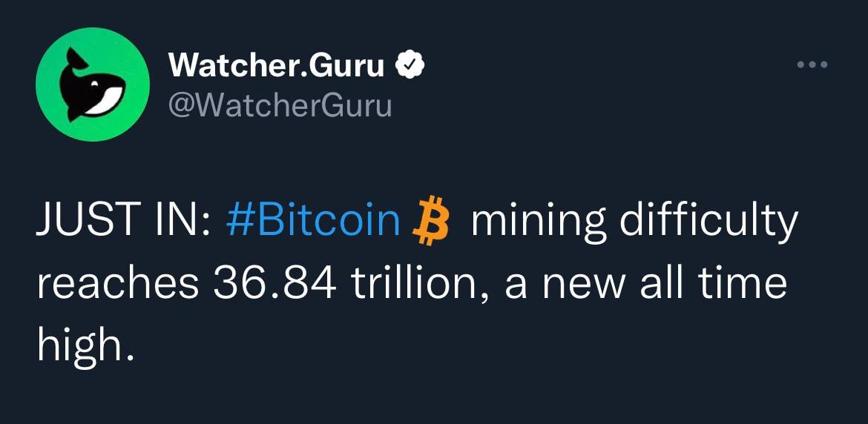Screen dimensions: 868x424
Task: Click the Watcher.Guru display name
Action: (x=277, y=67)
